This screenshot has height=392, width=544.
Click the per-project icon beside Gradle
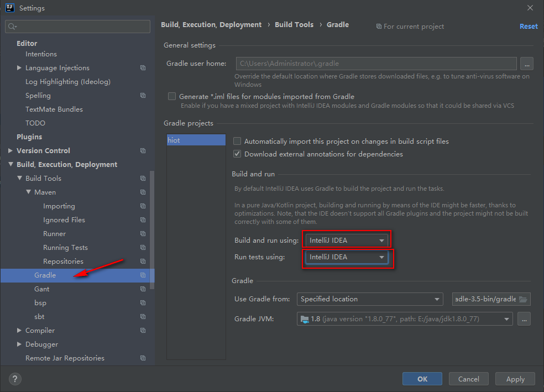[143, 275]
